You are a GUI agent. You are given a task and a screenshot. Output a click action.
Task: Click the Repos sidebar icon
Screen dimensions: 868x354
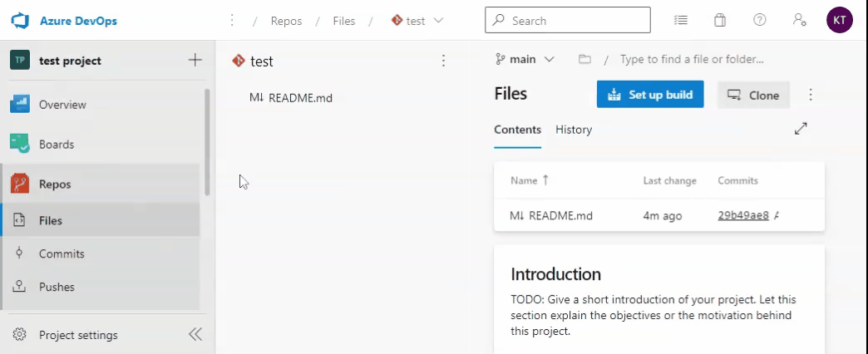[20, 184]
